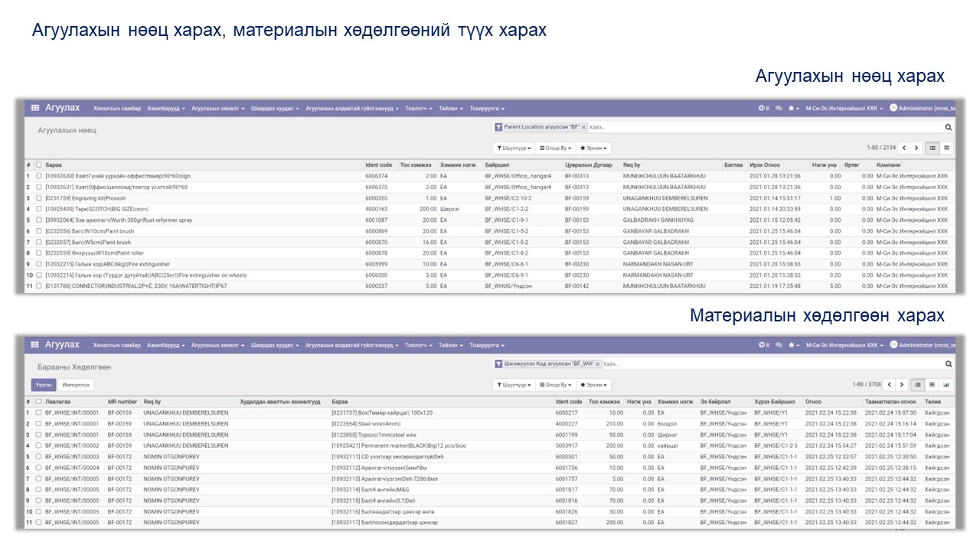The width and height of the screenshot is (980, 551).
Task: Go to previous page of 1-80 / 3708
Action: [x=890, y=384]
